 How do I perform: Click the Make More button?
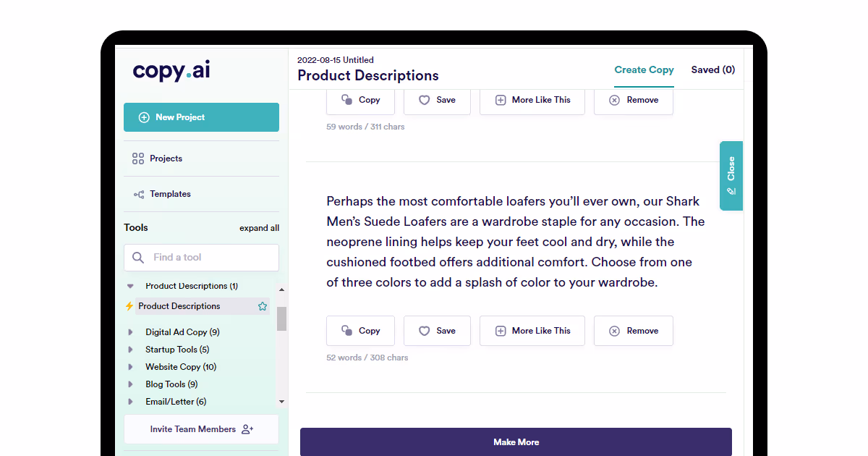click(516, 442)
